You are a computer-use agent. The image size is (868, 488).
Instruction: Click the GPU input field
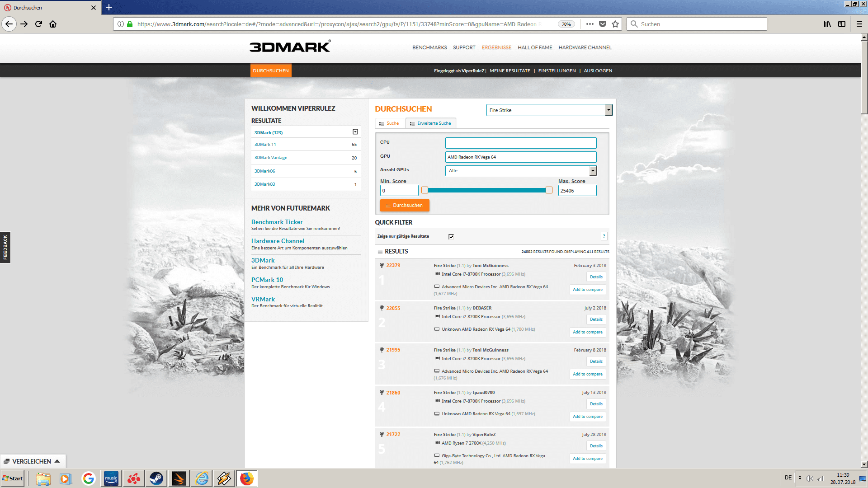pos(521,157)
